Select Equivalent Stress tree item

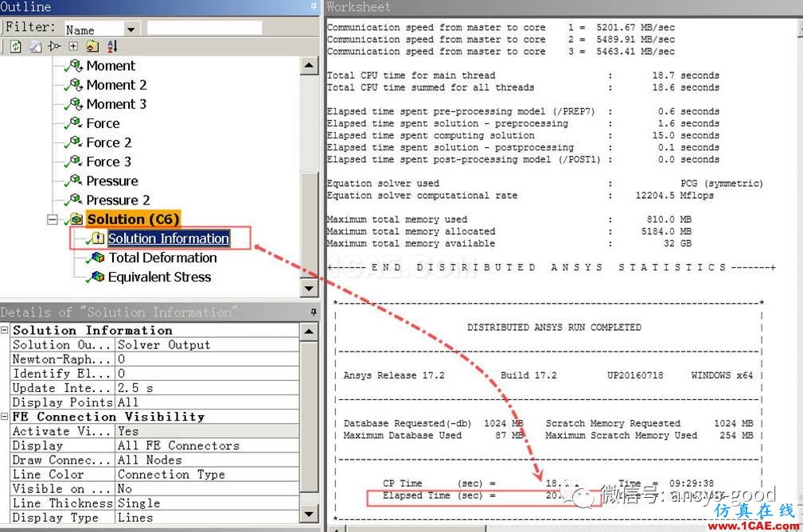(159, 278)
